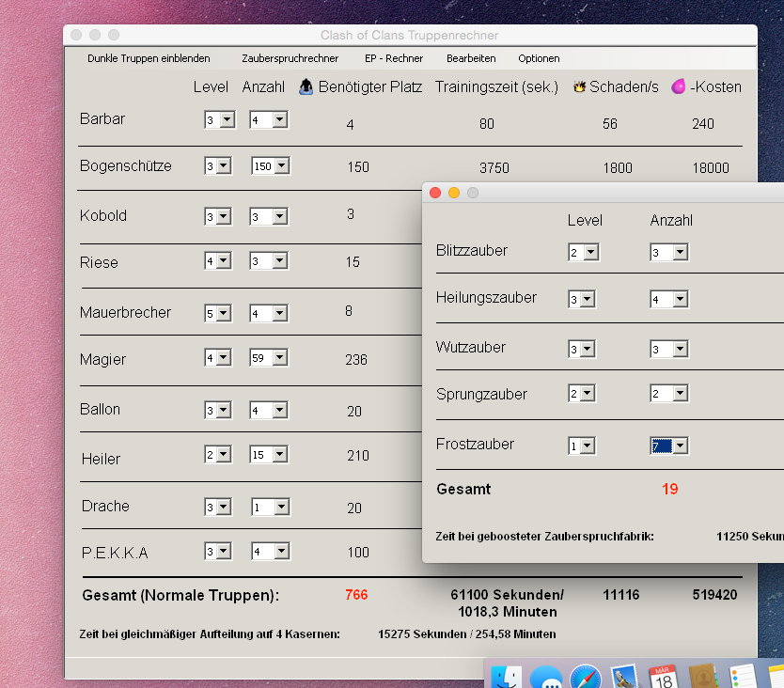Viewport: 784px width, 688px height.
Task: Click Dunkle Truppen einblenden
Action: point(149,58)
